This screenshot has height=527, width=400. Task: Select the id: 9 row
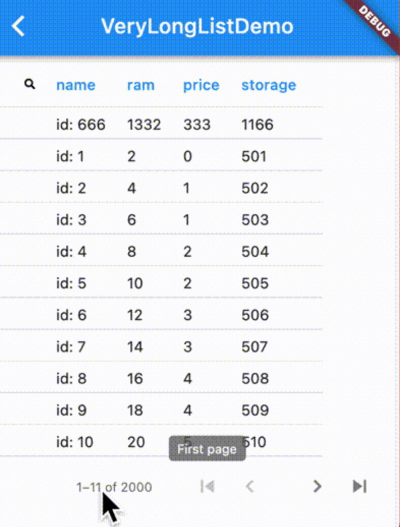tap(161, 409)
